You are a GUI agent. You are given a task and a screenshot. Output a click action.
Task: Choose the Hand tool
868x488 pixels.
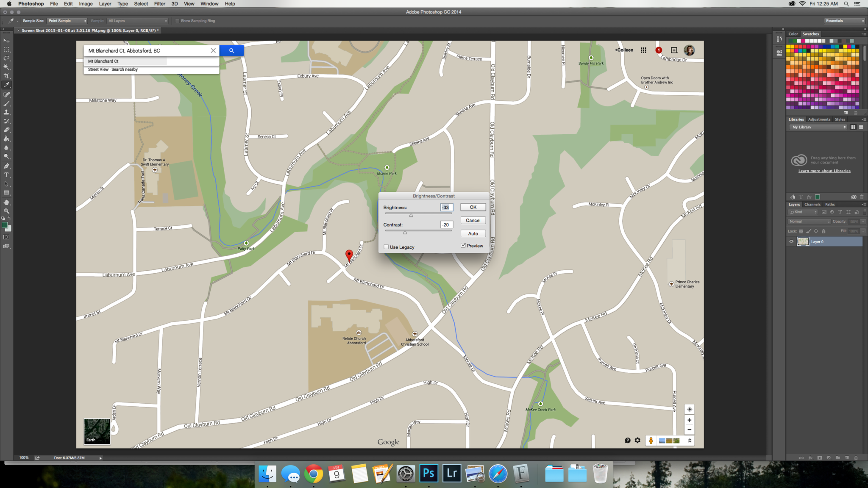coord(6,202)
